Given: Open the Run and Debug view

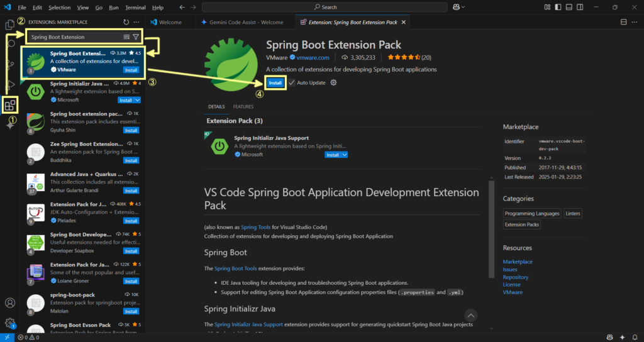Looking at the screenshot, I should pos(11,85).
